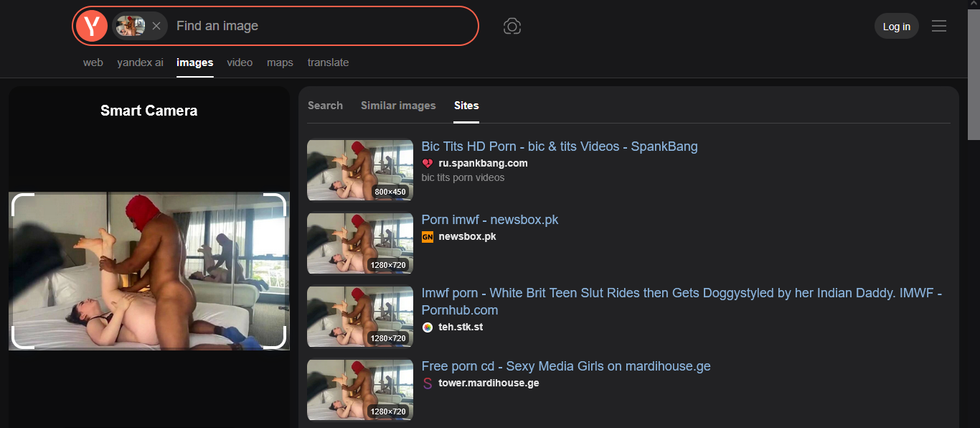Click the teh.stk.st favicon icon
The height and width of the screenshot is (428, 980).
pos(428,327)
